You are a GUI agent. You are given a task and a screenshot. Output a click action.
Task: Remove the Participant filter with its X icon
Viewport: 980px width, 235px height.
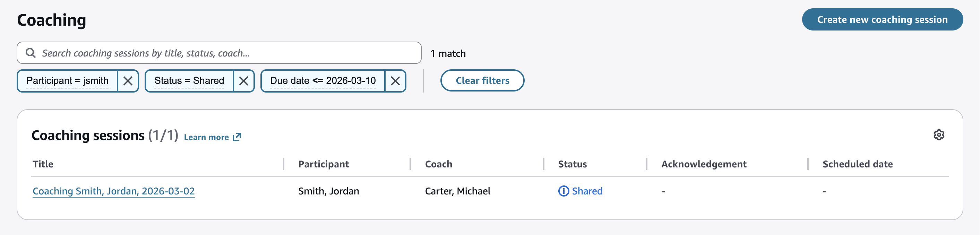point(128,81)
